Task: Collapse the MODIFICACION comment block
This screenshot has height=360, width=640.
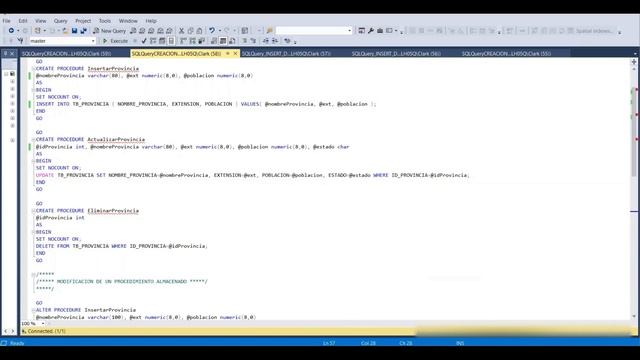Action: pyautogui.click(x=33, y=275)
